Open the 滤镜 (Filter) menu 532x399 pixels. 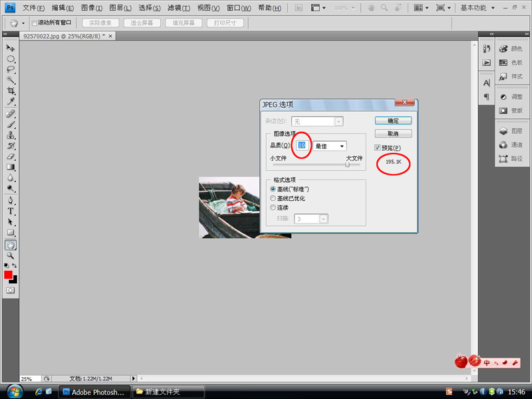click(178, 8)
